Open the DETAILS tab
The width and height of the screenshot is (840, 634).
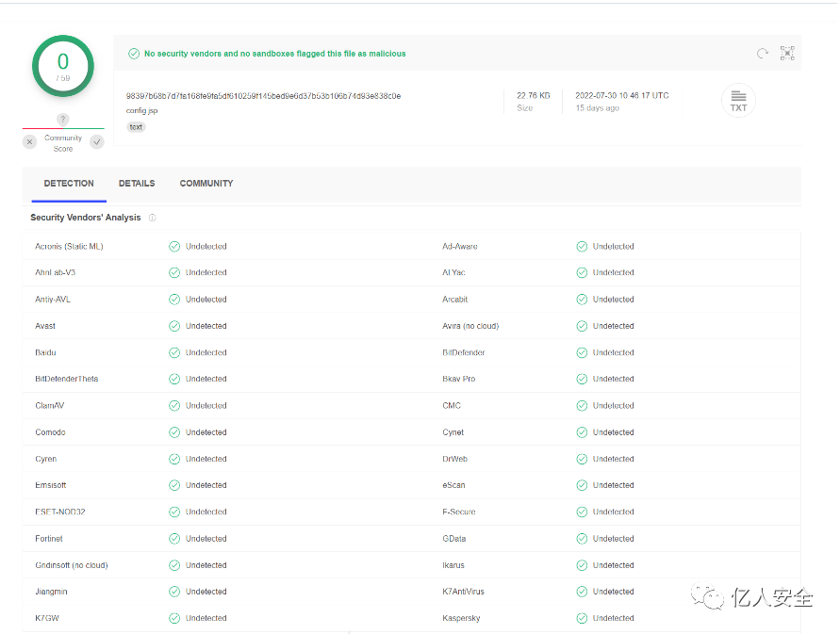pos(137,183)
